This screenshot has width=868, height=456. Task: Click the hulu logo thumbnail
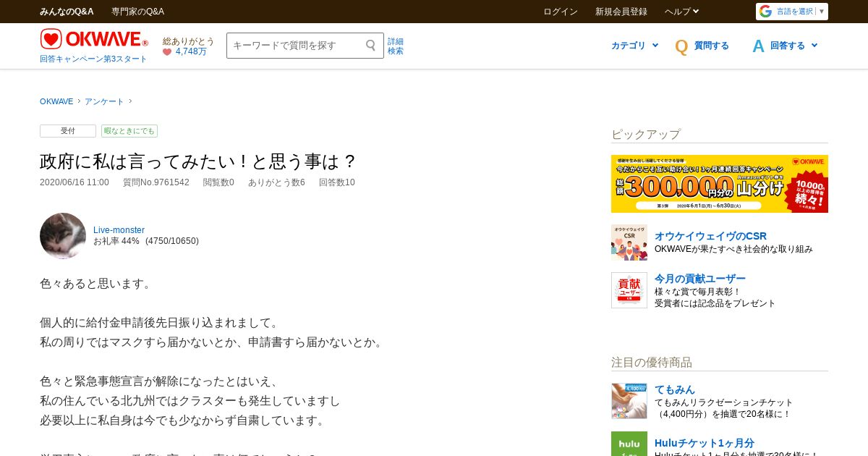[x=629, y=444]
